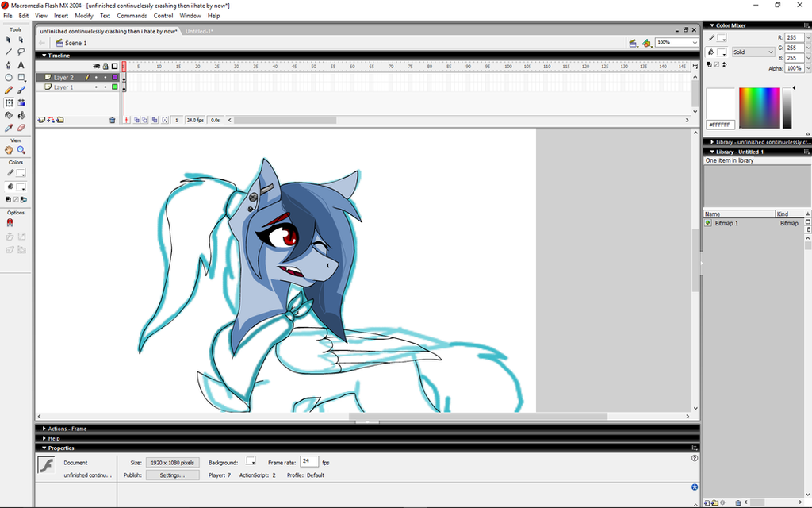The image size is (812, 508).
Task: Click Modify Onion Markers icon
Action: [165, 120]
